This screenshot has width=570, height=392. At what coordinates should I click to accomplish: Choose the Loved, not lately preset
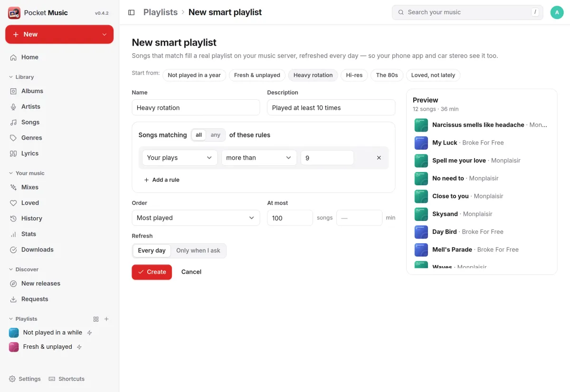433,75
